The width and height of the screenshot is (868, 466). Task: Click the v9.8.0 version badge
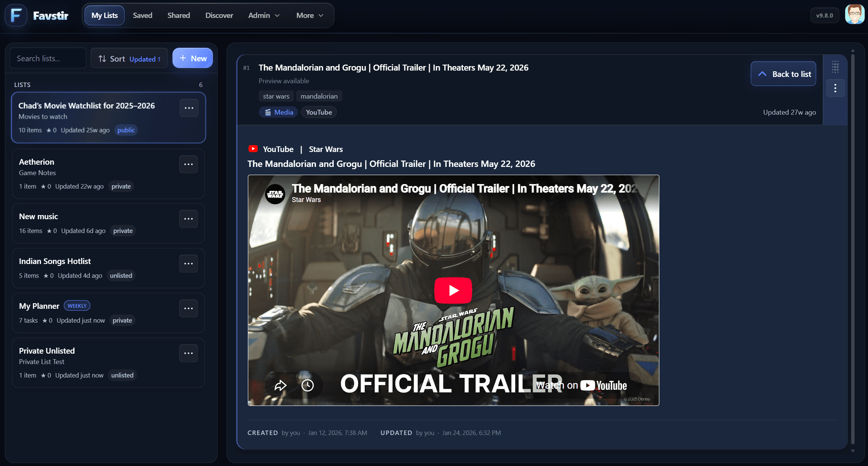point(824,15)
